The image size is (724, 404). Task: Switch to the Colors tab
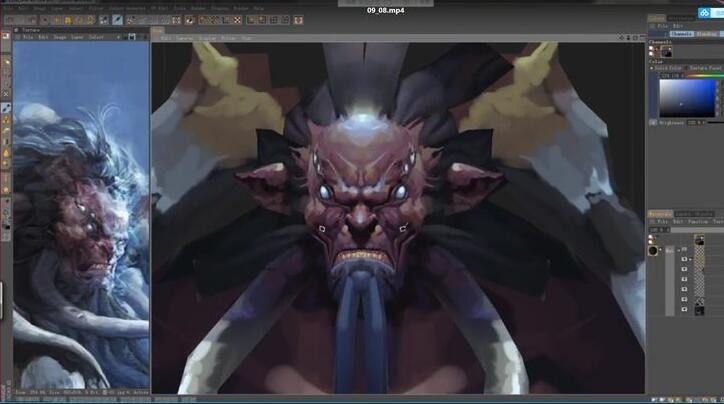tap(657, 18)
